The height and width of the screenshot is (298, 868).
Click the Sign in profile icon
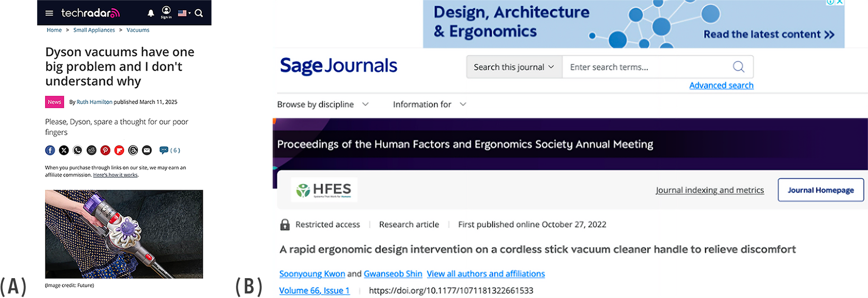point(166,12)
